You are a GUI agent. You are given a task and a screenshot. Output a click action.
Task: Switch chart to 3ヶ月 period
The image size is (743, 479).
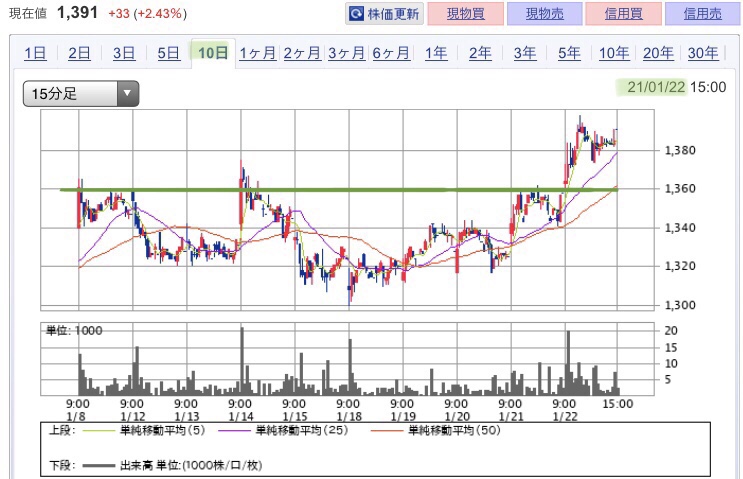tap(346, 53)
